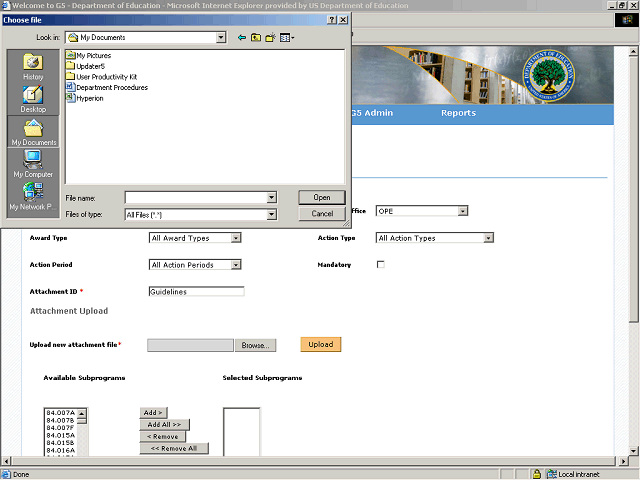
Task: Expand the File name dropdown arrow
Action: [271, 198]
